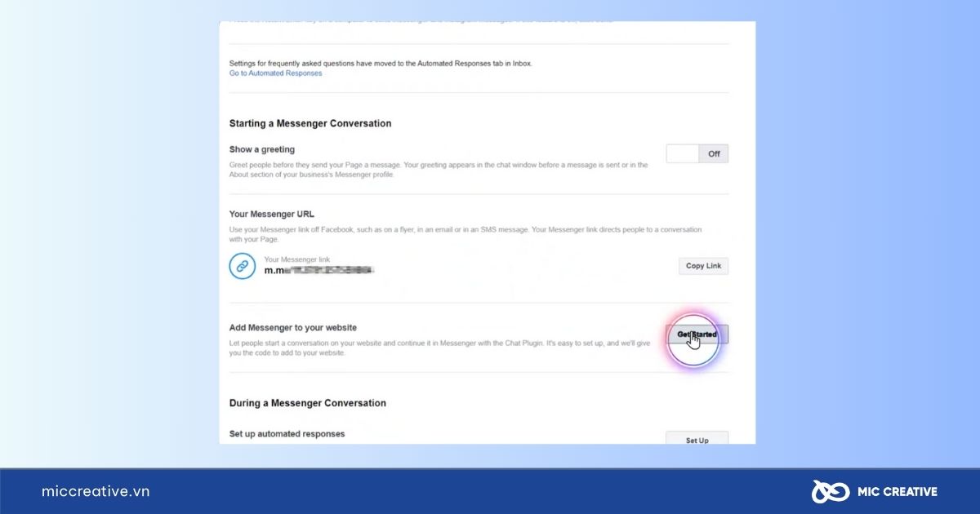Open the Go to Automated Responses link
The width and height of the screenshot is (980, 514).
click(275, 73)
